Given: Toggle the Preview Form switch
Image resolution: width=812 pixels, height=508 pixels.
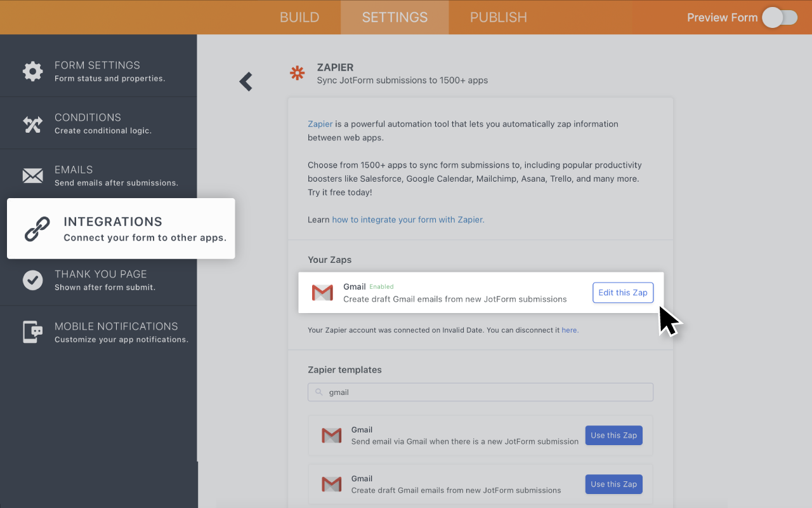Looking at the screenshot, I should pos(779,17).
